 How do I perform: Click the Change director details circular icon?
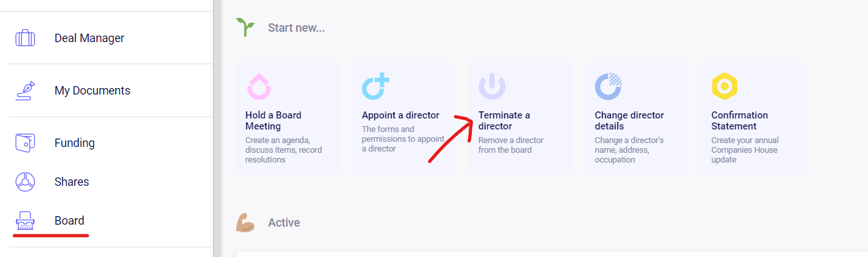608,87
